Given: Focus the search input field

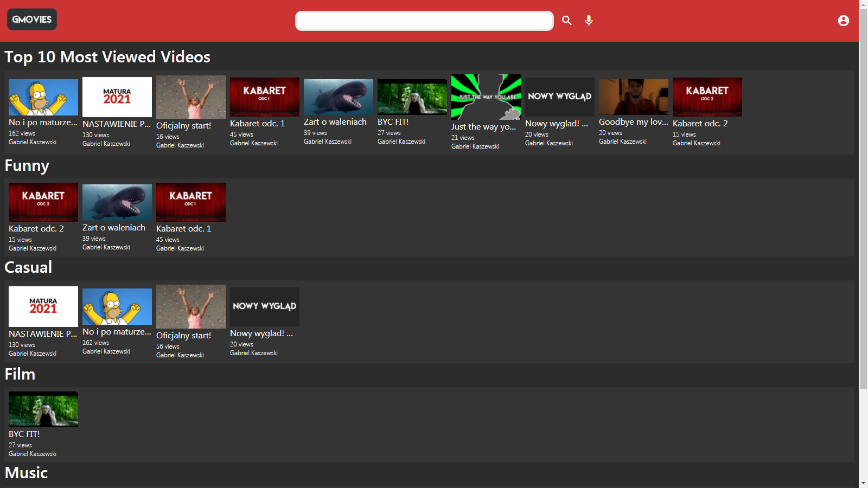Looking at the screenshot, I should coord(424,21).
